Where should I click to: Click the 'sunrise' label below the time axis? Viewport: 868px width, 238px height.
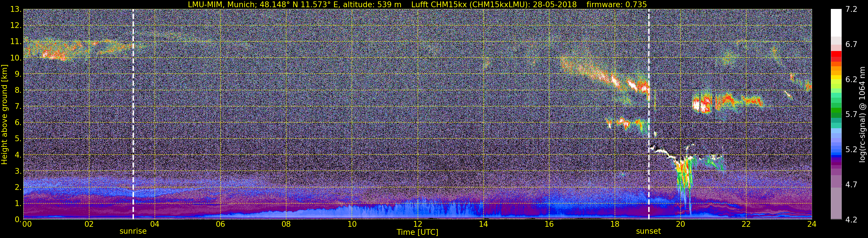click(133, 231)
